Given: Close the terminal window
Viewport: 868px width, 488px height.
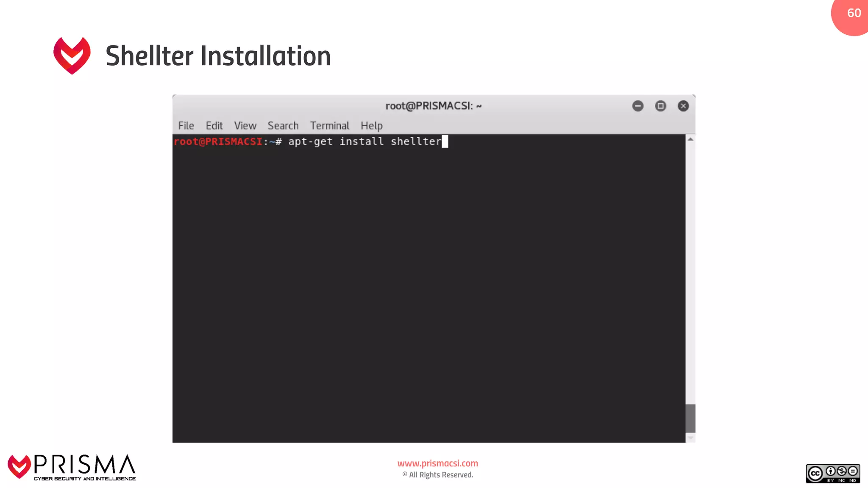Looking at the screenshot, I should 683,106.
